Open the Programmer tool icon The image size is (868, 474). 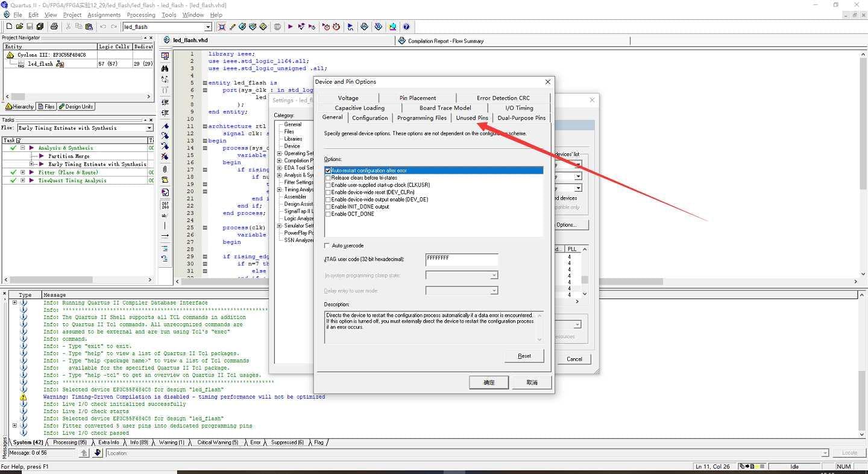pos(378,27)
